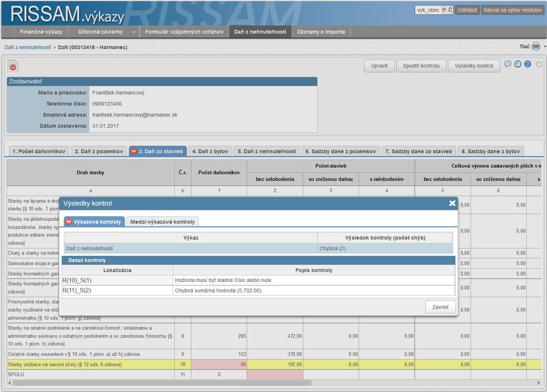Image resolution: width=547 pixels, height=392 pixels.
Task: Click 'Hodnota musí byť kladné číslo' description
Action: click(x=223, y=280)
